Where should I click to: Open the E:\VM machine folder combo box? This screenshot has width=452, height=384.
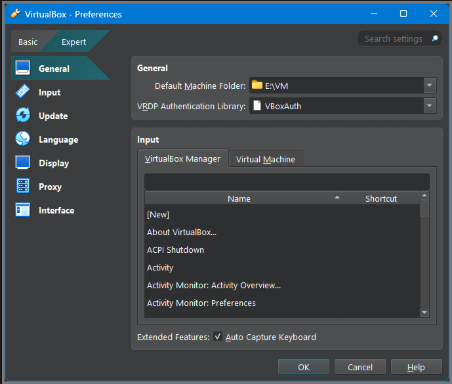(343, 86)
